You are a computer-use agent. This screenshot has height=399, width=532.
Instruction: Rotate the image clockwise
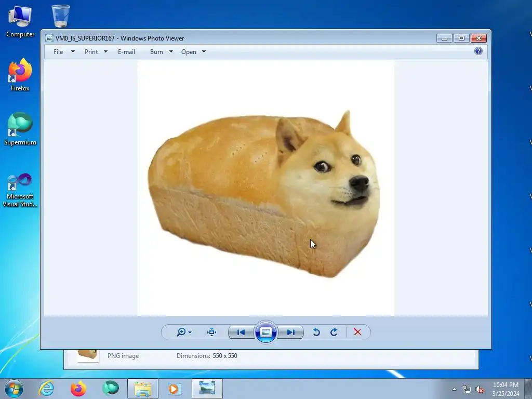(x=334, y=332)
